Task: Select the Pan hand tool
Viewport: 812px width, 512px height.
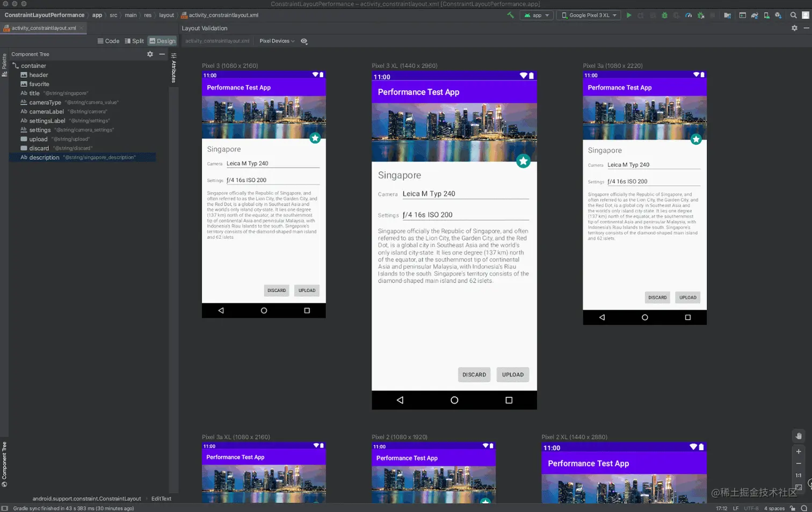Action: tap(799, 436)
